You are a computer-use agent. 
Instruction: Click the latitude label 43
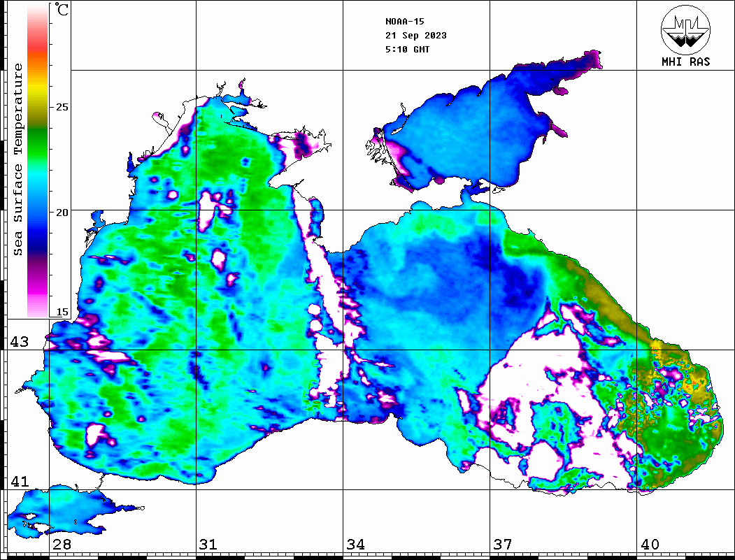click(20, 342)
